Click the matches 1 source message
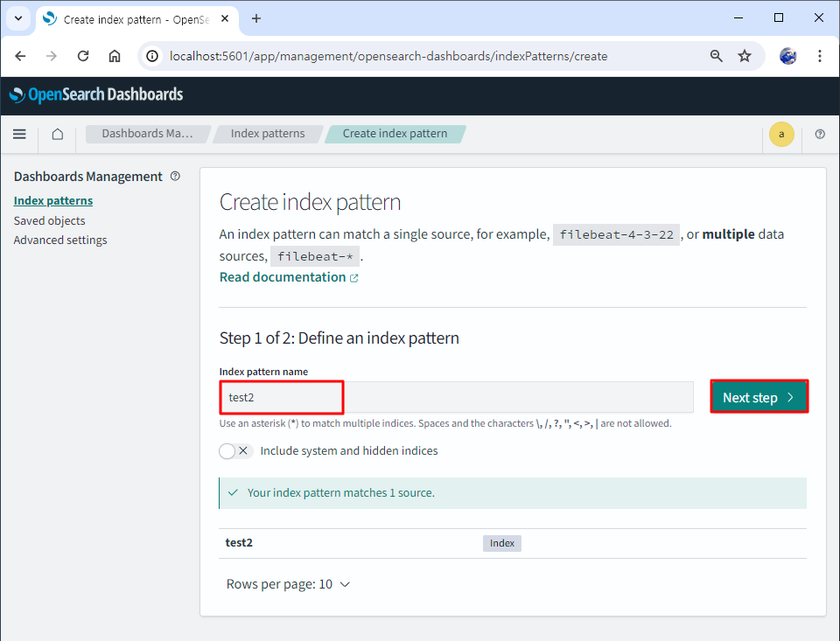840x641 pixels. click(513, 493)
